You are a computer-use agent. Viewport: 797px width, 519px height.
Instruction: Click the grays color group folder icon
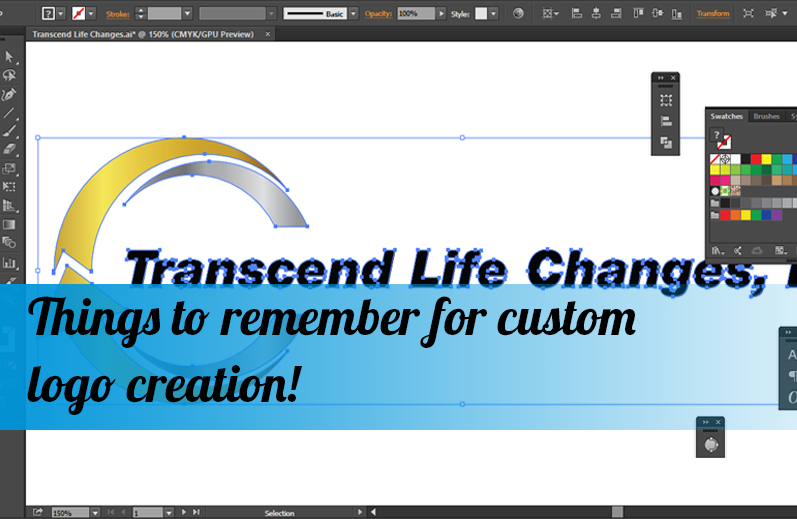pyautogui.click(x=715, y=203)
